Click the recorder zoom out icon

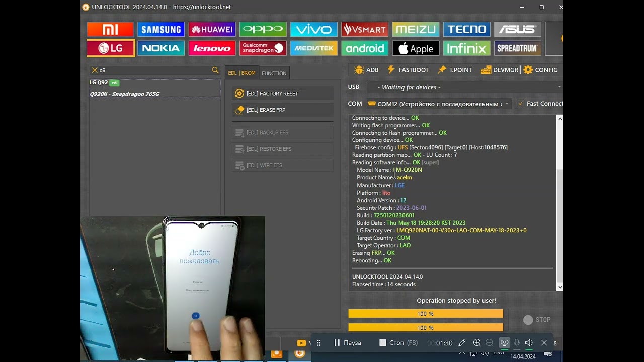pyautogui.click(x=489, y=343)
